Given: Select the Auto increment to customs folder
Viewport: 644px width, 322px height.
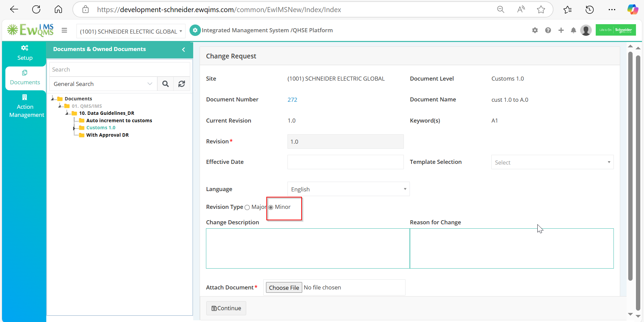Looking at the screenshot, I should [x=119, y=121].
